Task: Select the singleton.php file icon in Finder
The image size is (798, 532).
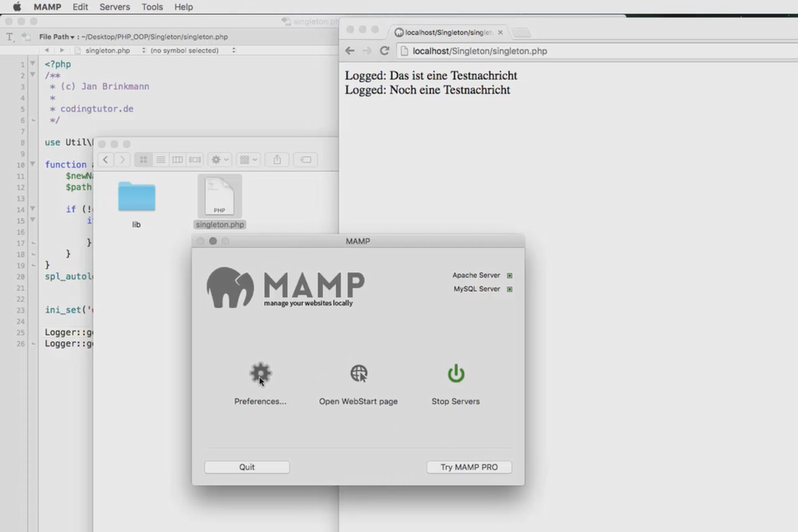Action: point(219,196)
